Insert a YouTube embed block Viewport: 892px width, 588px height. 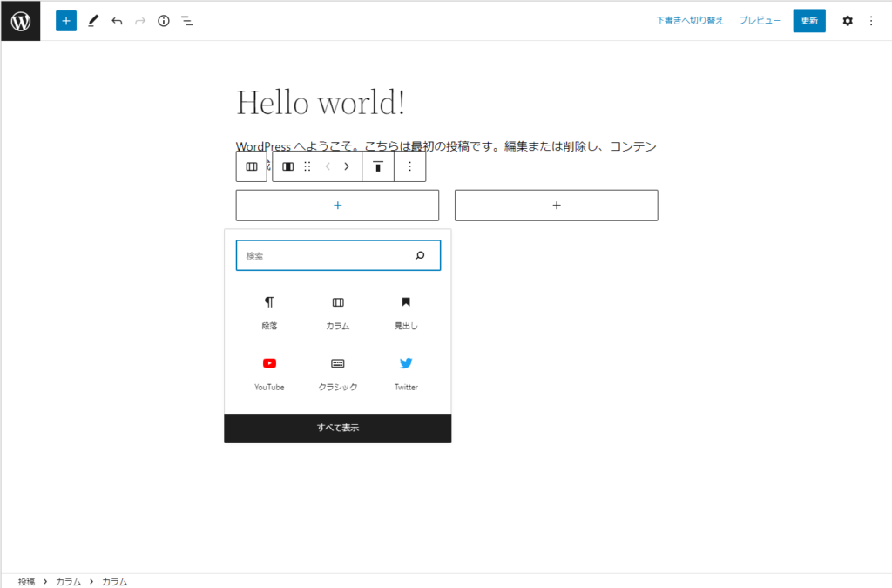pos(269,371)
